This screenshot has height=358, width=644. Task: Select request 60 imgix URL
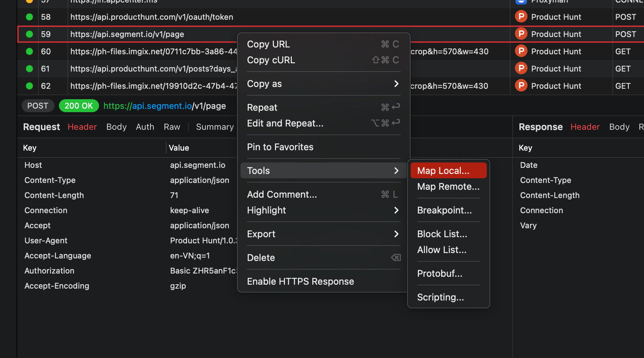(x=154, y=51)
